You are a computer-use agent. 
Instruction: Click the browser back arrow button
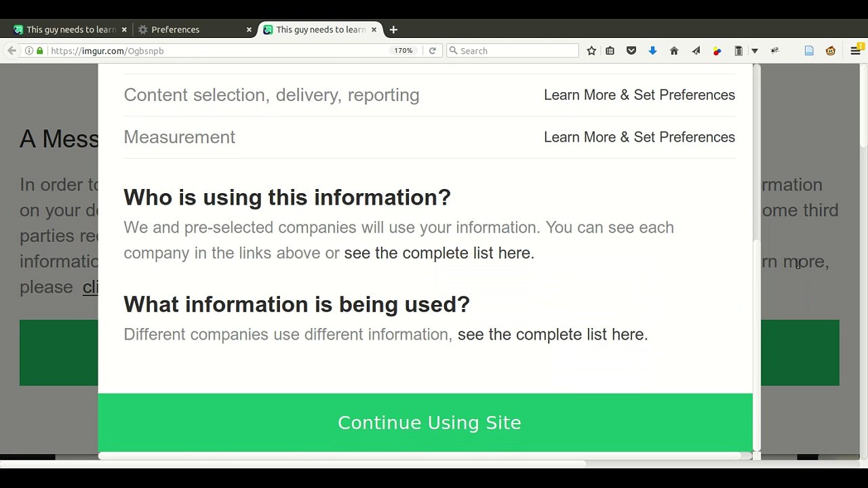click(x=12, y=51)
